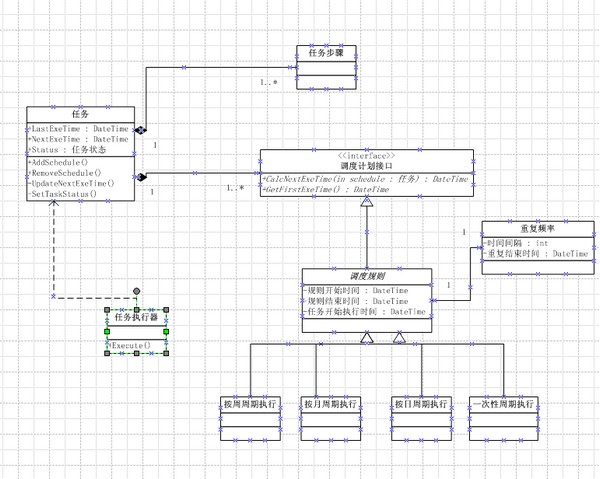Viewport: 600px width, 479px height.
Task: Select the 调度规则 abstract class title
Action: click(367, 276)
